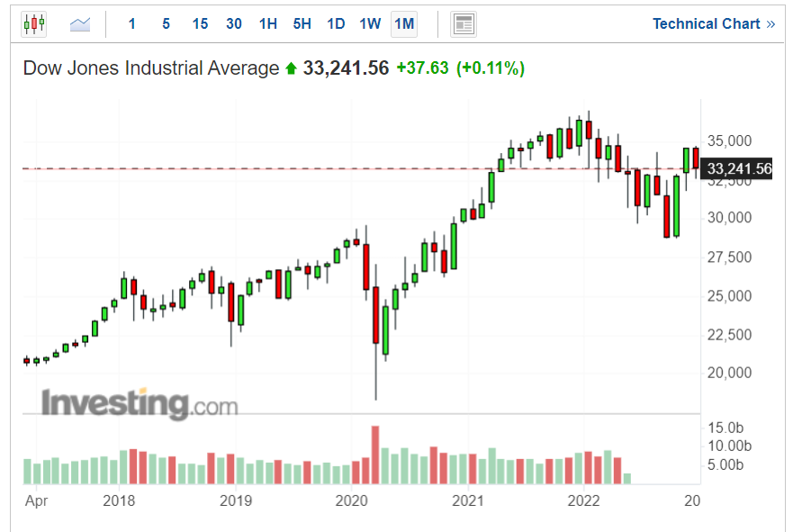This screenshot has height=532, width=793.
Task: Click the green up-arrow beside the index name
Action: click(291, 68)
